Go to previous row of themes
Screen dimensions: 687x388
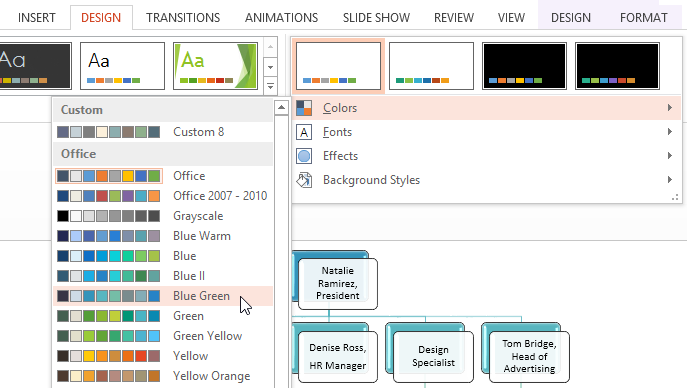[270, 47]
